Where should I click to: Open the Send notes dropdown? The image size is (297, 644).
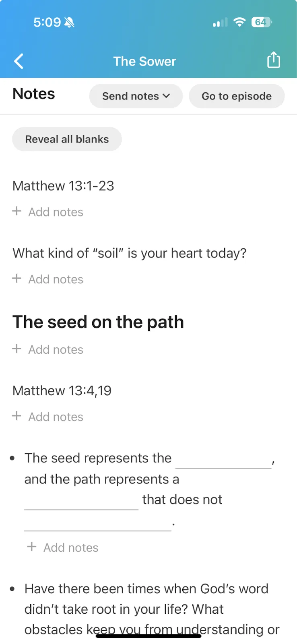click(x=136, y=96)
